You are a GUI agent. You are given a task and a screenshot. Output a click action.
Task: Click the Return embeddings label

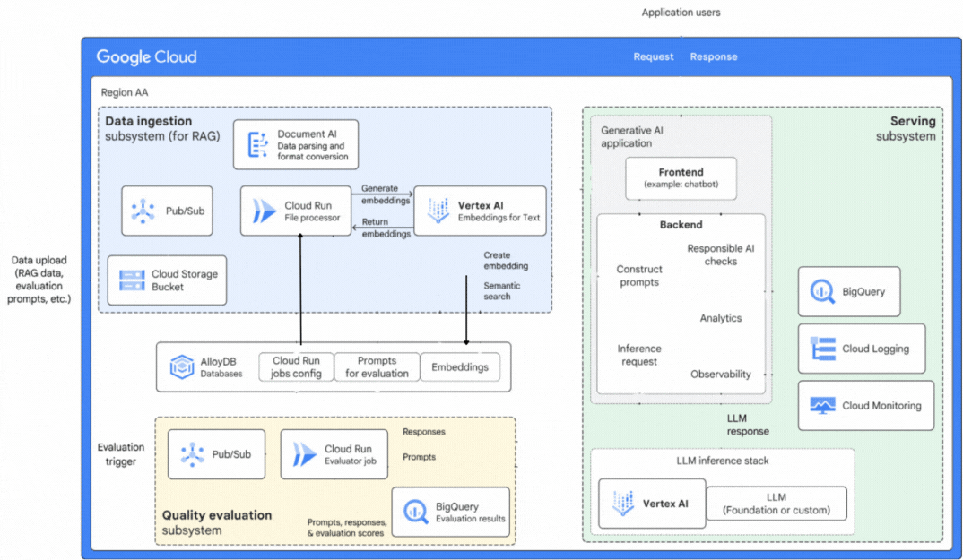tap(386, 228)
